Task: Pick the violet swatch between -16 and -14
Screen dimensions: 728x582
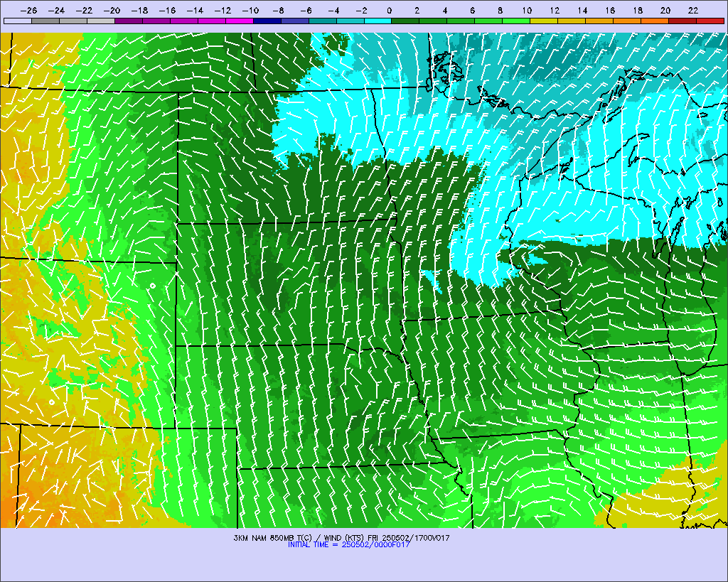Action: tap(184, 21)
